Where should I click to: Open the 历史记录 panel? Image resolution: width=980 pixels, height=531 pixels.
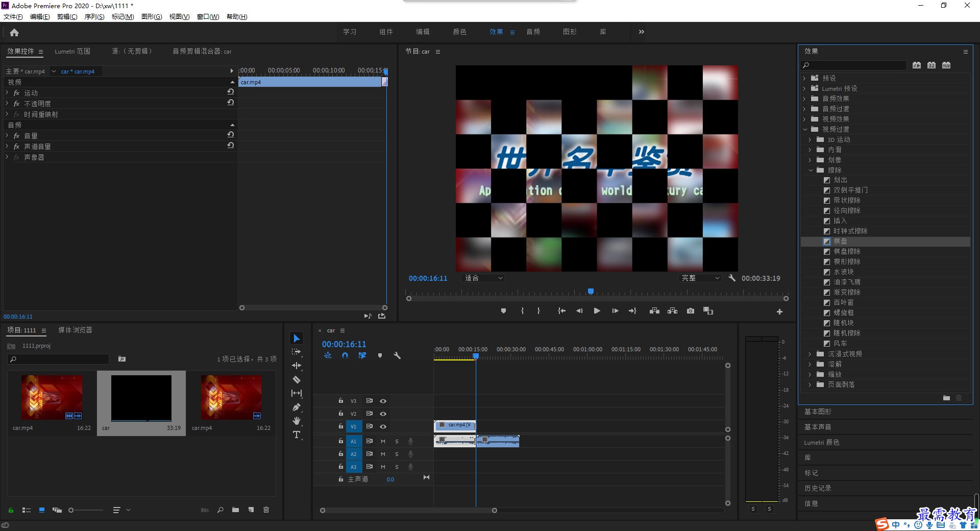tap(818, 488)
